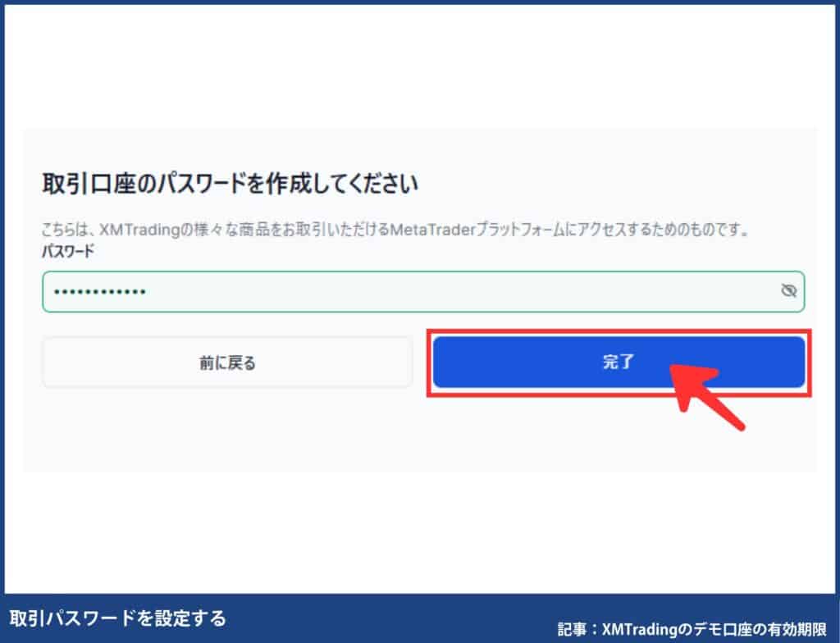Select heading 取引口座のパスワードを作成してください

coord(230,184)
